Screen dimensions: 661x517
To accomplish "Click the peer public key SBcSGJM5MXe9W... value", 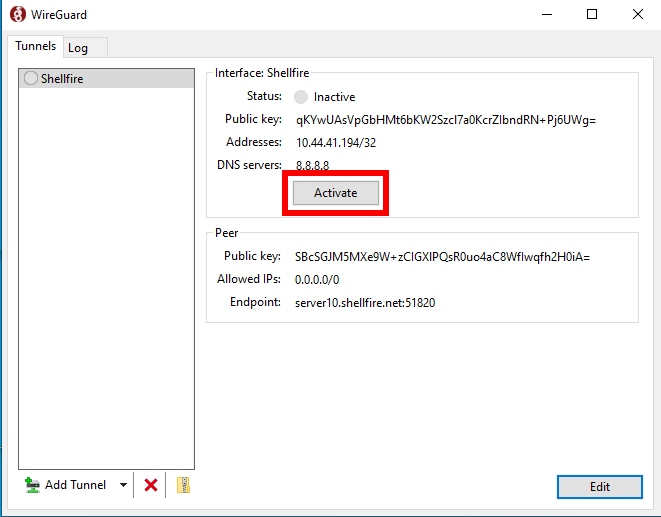I will pos(442,257).
